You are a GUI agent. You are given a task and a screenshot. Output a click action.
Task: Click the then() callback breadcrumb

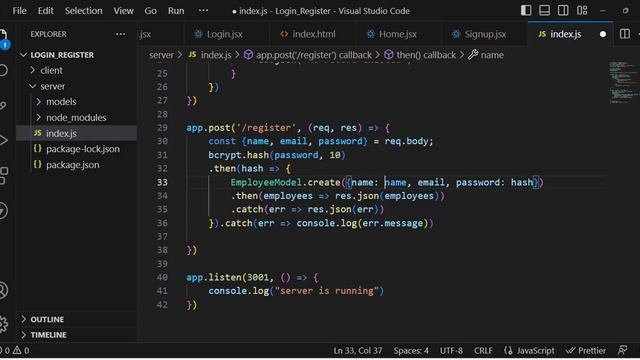(420, 55)
